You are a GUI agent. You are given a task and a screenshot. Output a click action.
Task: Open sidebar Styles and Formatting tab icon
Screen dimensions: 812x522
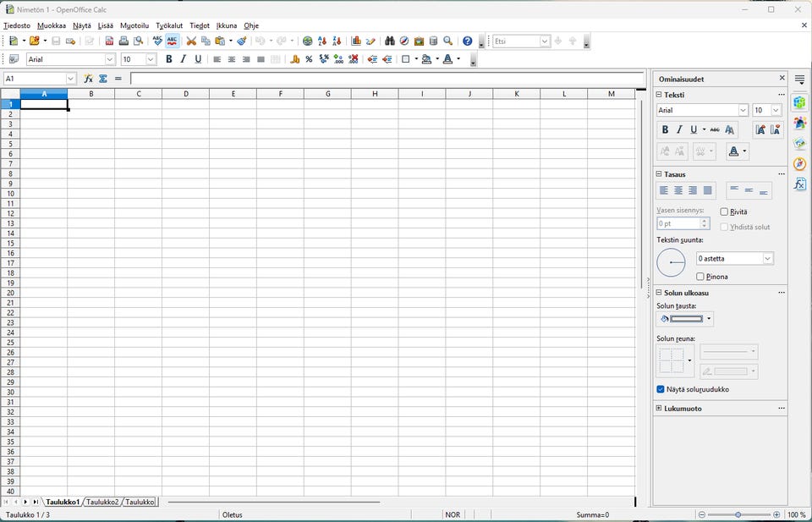click(x=799, y=123)
